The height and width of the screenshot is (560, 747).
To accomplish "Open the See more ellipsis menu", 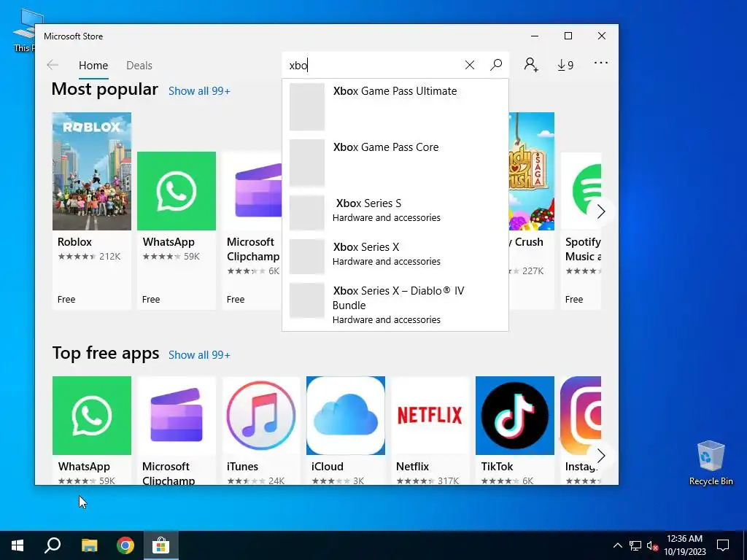I will (601, 63).
